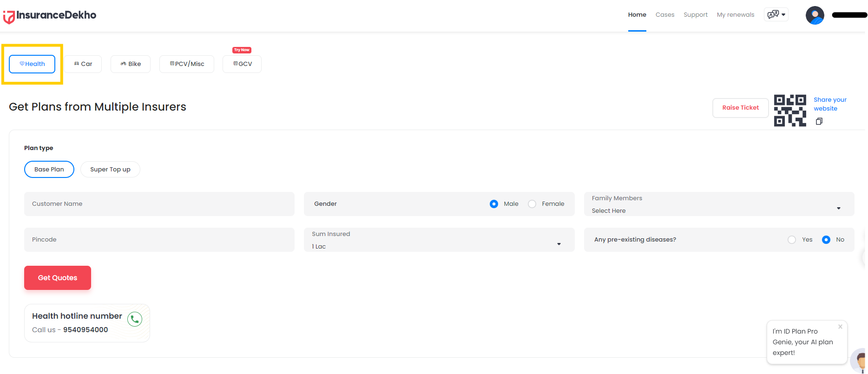Open the language switcher dropdown
Image resolution: width=868 pixels, height=374 pixels.
coord(776,15)
